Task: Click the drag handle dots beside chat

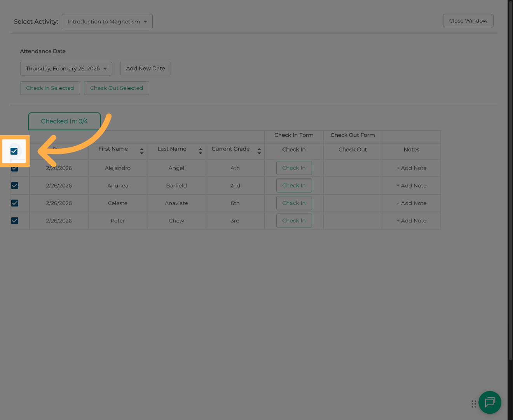Action: [473, 404]
